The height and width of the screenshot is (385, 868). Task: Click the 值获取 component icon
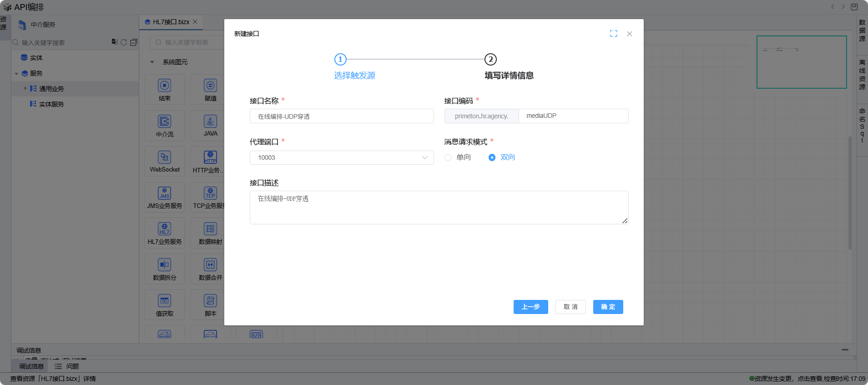[x=164, y=301]
